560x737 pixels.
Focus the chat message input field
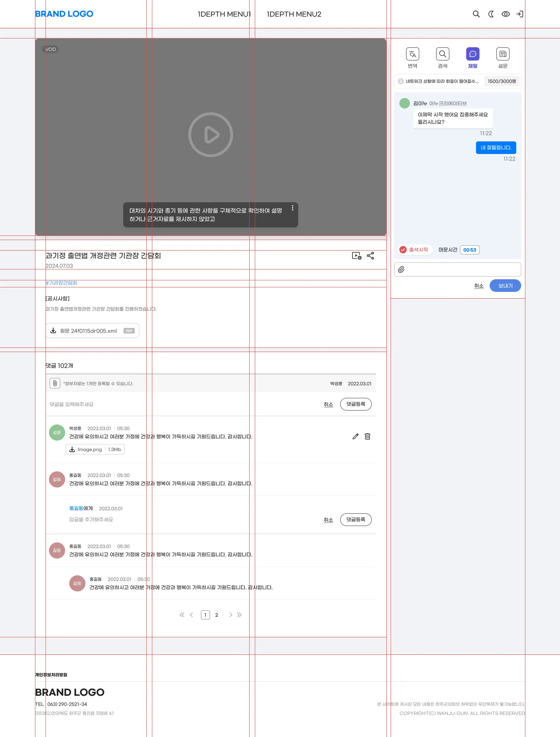coord(457,269)
